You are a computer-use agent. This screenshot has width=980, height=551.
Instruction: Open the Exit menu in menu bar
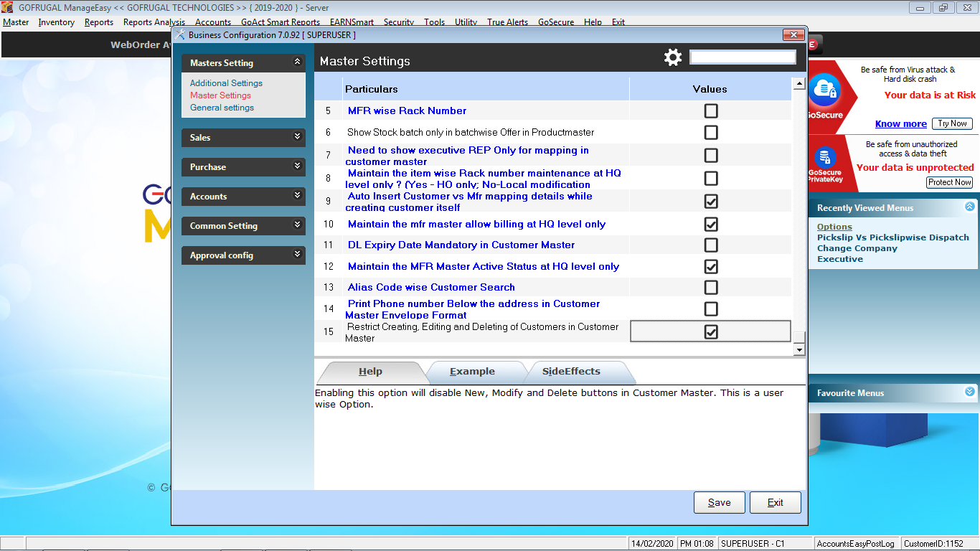click(x=618, y=22)
